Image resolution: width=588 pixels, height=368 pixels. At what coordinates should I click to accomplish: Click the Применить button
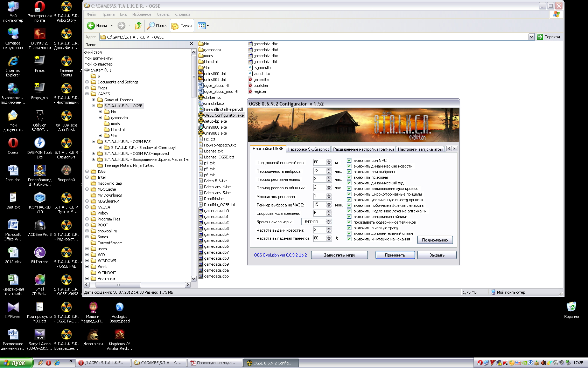tap(395, 255)
